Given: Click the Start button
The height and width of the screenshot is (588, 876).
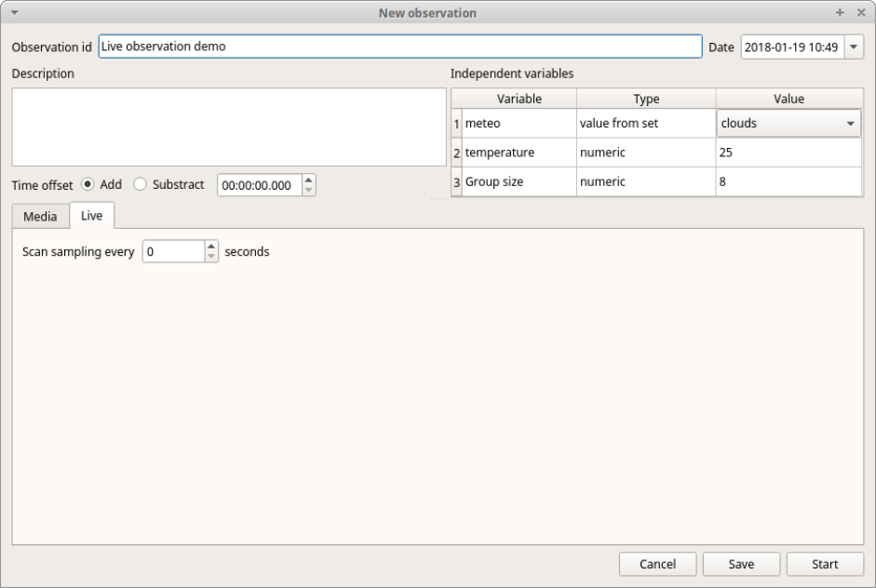Looking at the screenshot, I should tap(825, 564).
